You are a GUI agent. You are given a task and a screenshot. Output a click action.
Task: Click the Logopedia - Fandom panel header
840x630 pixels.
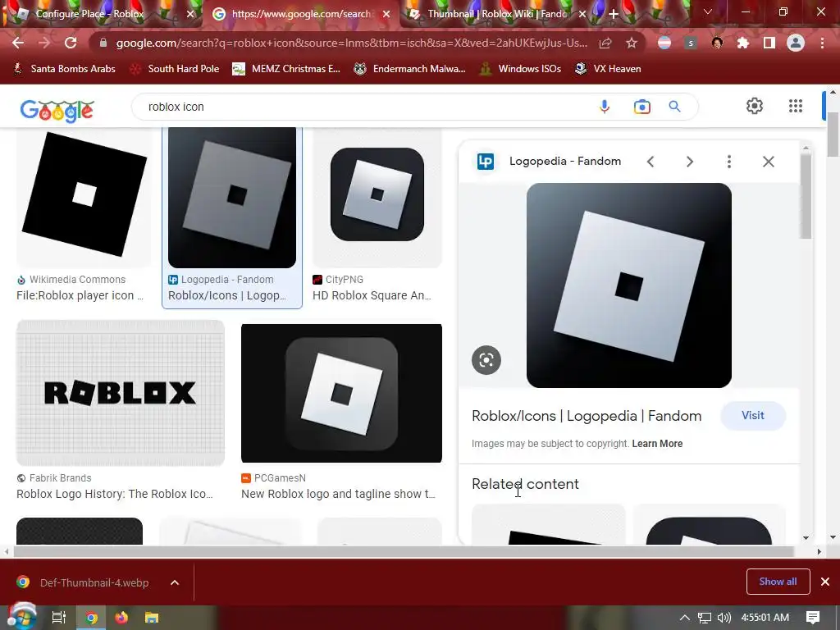pos(565,162)
